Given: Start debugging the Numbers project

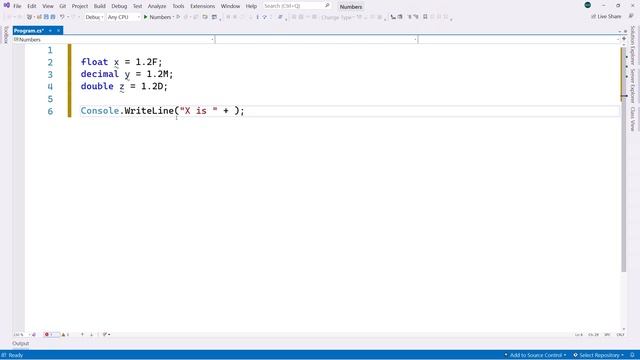Looking at the screenshot, I should 158,17.
